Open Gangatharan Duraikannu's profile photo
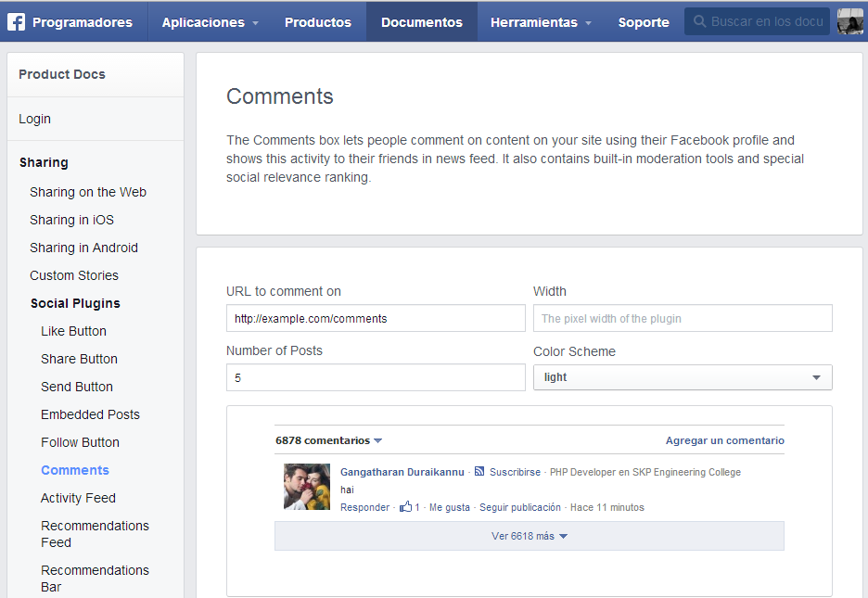This screenshot has width=868, height=598. pyautogui.click(x=307, y=486)
